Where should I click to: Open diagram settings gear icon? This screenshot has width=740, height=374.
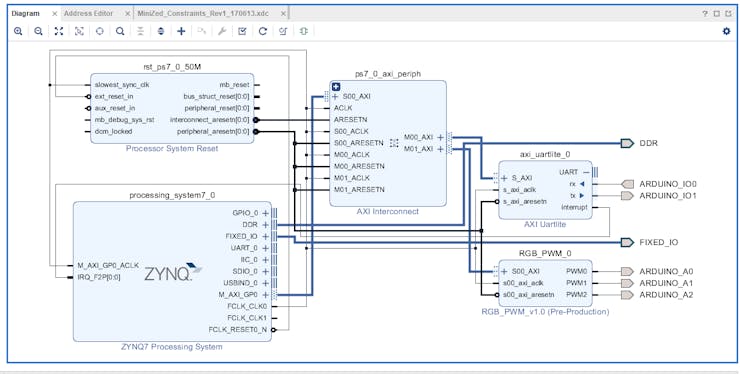726,31
